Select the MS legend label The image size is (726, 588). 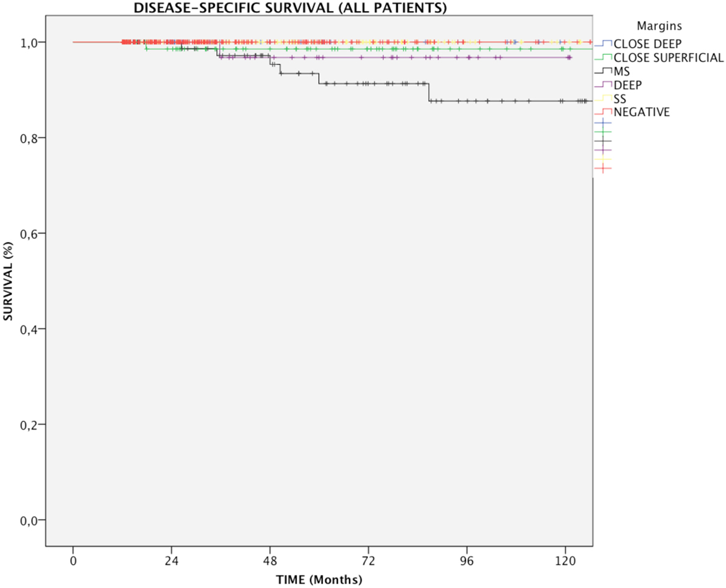622,71
